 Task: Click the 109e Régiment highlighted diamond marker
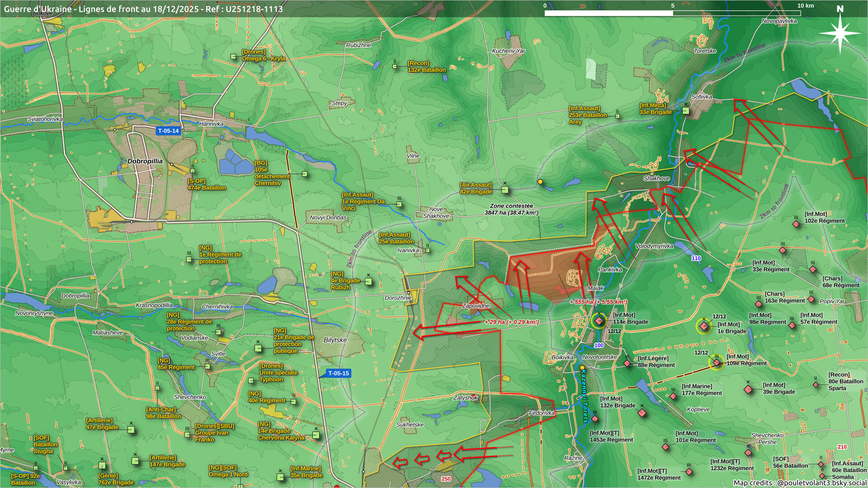tap(717, 362)
